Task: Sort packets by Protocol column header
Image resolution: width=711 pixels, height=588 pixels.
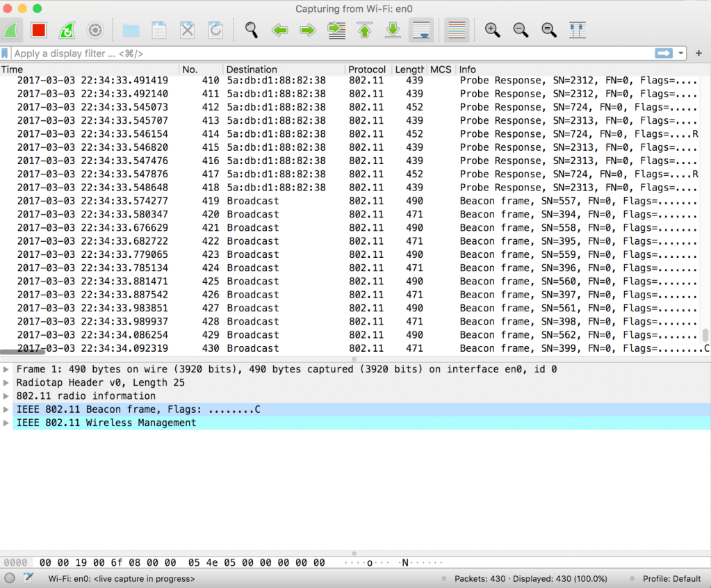Action: pyautogui.click(x=367, y=70)
